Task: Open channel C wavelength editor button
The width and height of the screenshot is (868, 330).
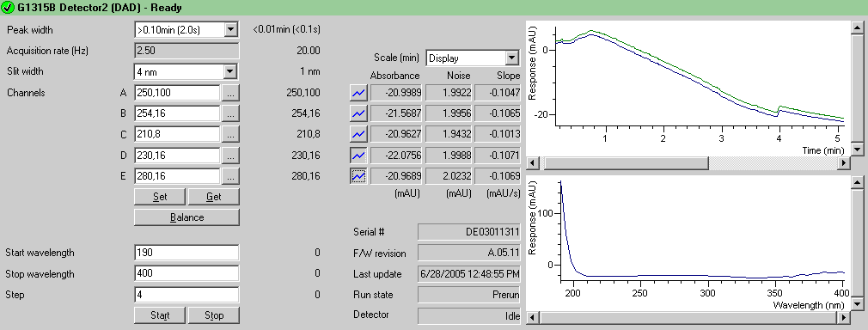Action: click(x=231, y=134)
